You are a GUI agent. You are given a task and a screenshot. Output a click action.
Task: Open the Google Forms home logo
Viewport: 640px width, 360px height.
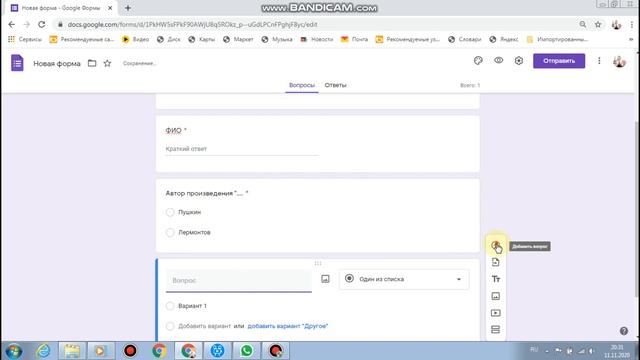coord(17,63)
